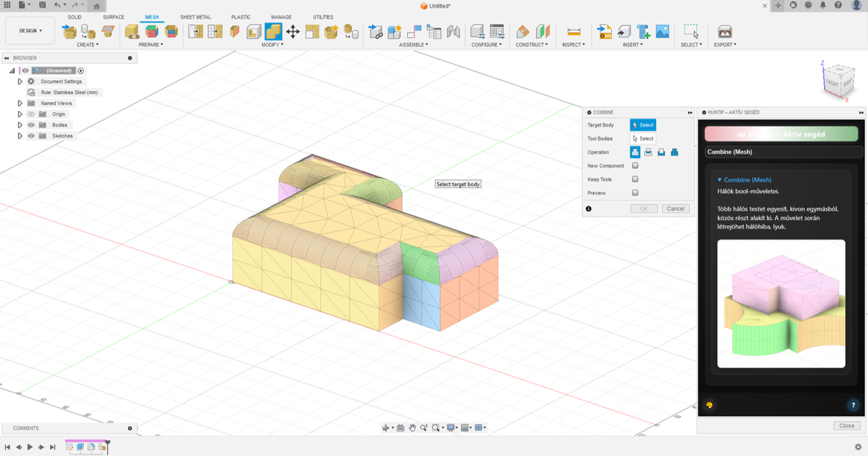Click the 3D Print export icon
The height and width of the screenshot is (456, 868).
click(725, 31)
